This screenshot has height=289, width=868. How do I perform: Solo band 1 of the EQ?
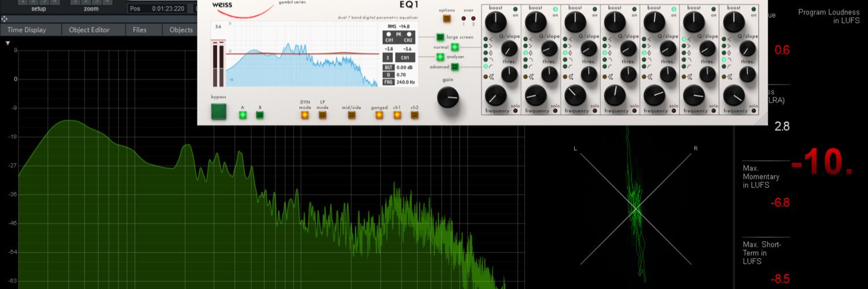click(515, 111)
